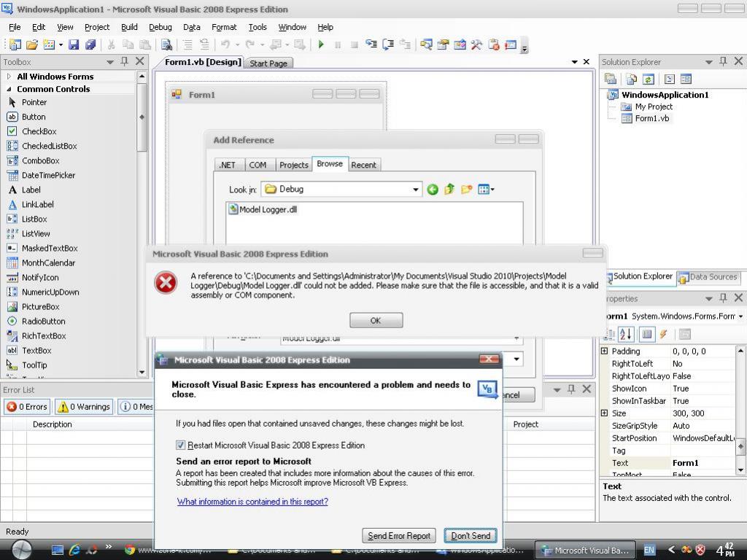Switch to the COM tab in Add Reference
This screenshot has width=747, height=560.
(x=258, y=165)
